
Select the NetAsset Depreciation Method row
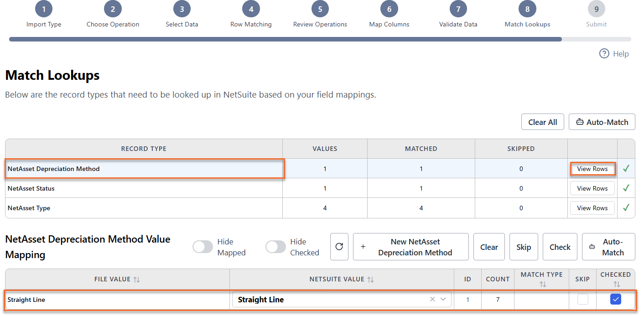click(320, 169)
